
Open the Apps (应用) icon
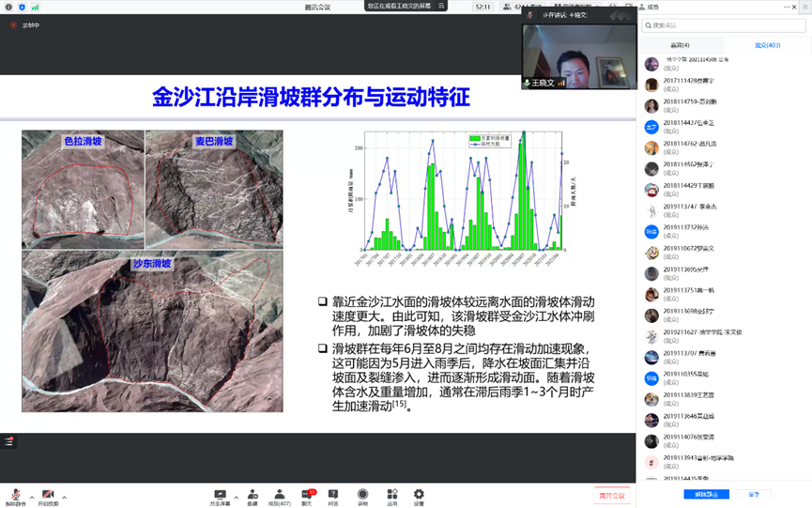391,495
